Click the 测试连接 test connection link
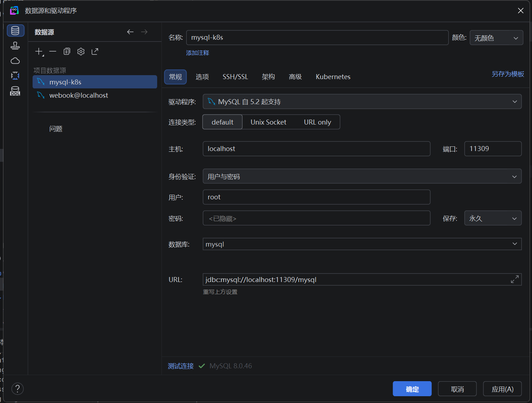 tap(181, 366)
